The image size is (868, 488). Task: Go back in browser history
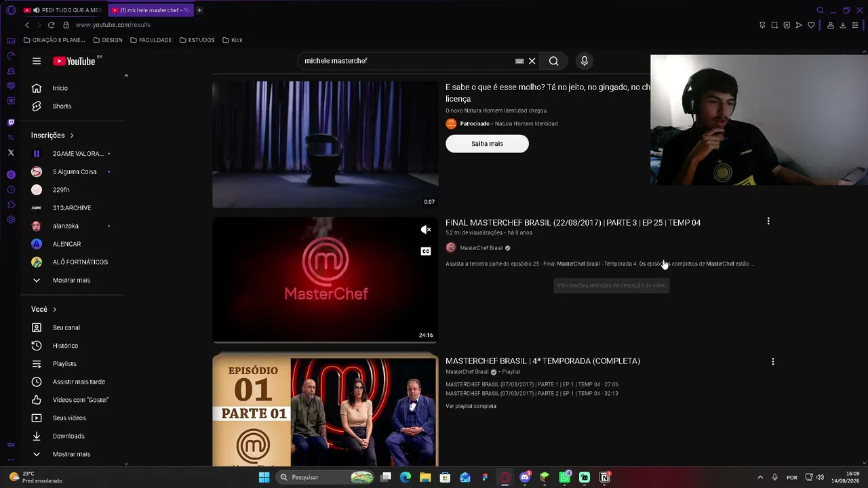click(x=27, y=25)
